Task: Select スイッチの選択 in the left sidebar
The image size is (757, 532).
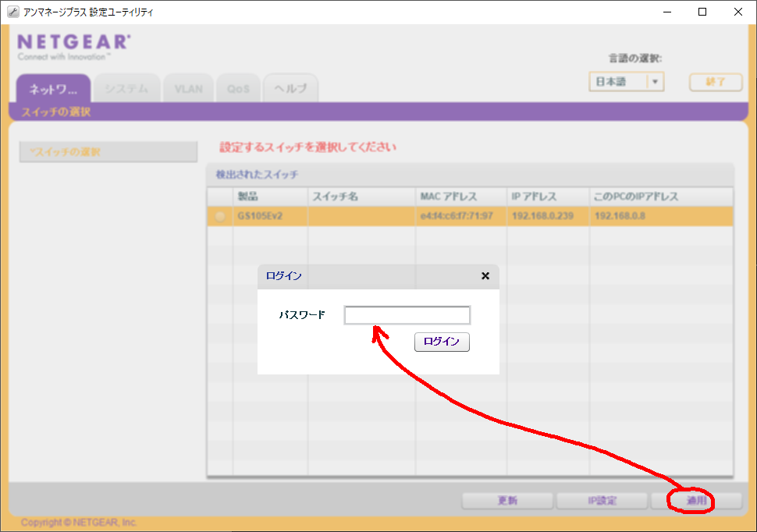Action: coord(108,152)
